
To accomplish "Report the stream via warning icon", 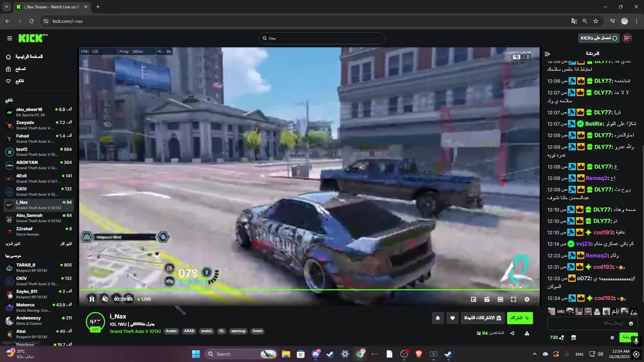I will tap(527, 333).
